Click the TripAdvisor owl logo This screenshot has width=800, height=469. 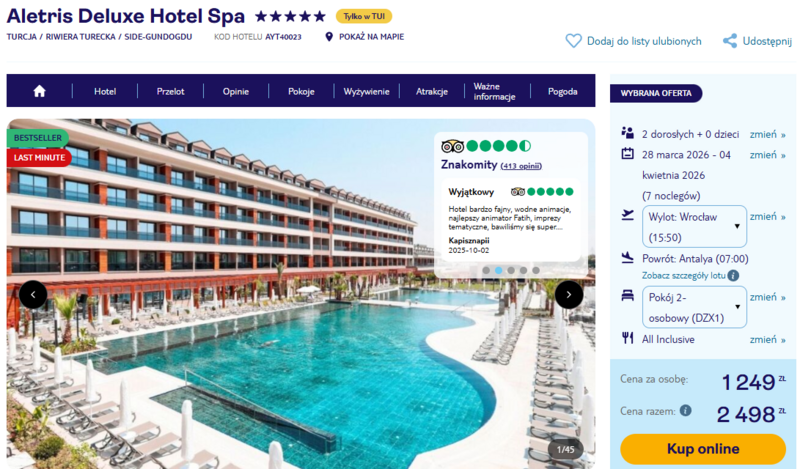pos(453,146)
